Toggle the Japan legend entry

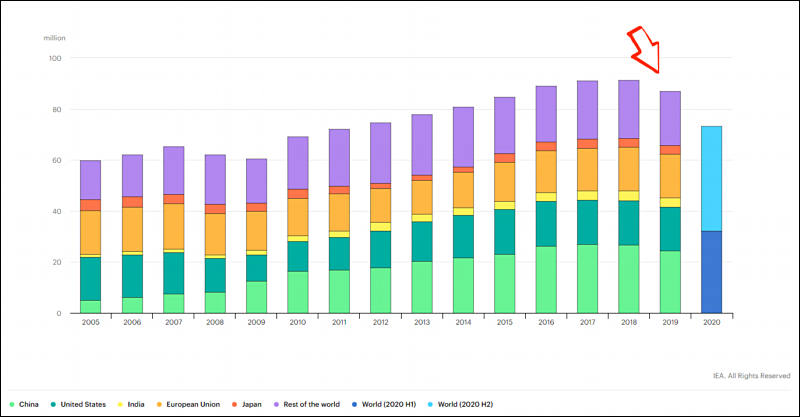tap(246, 404)
